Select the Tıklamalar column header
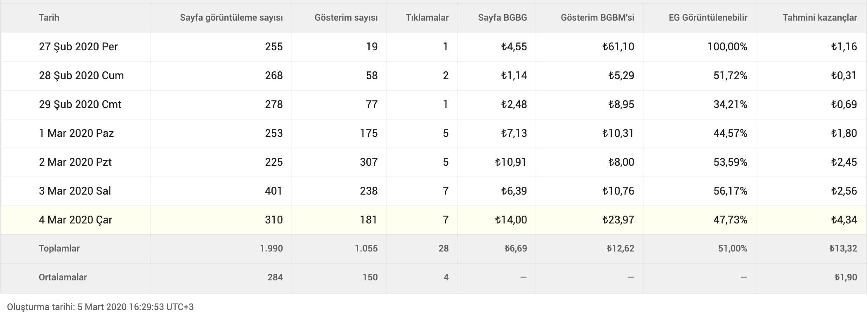 click(x=427, y=17)
